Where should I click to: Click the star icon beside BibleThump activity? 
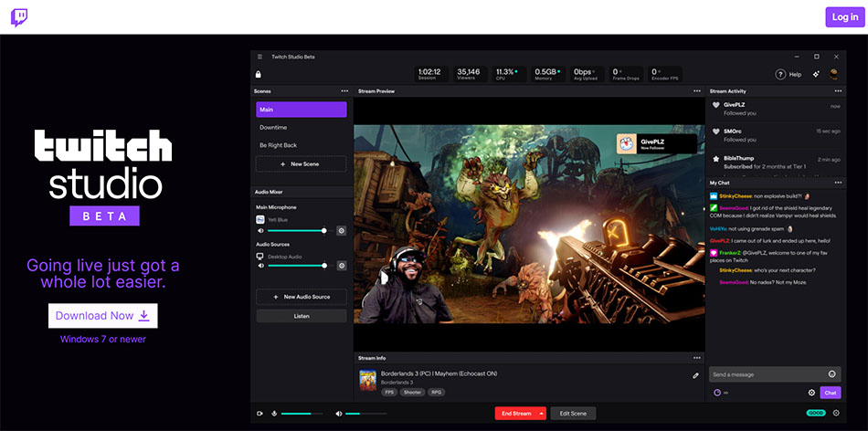coord(715,158)
